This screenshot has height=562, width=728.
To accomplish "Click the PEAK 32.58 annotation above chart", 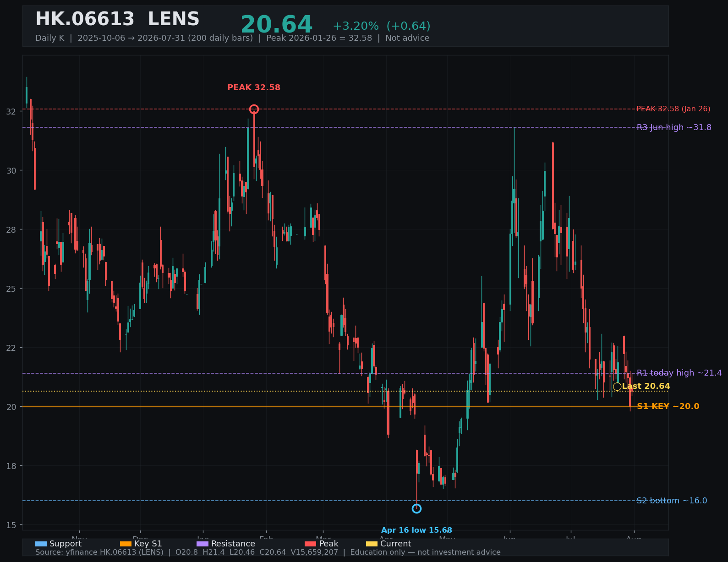I will click(254, 87).
